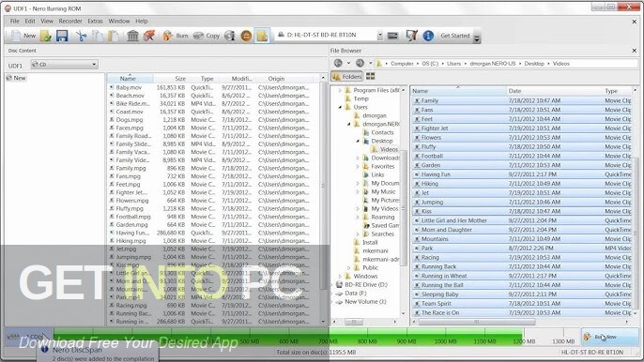Toggle the file browser toolbar icon

(262, 36)
